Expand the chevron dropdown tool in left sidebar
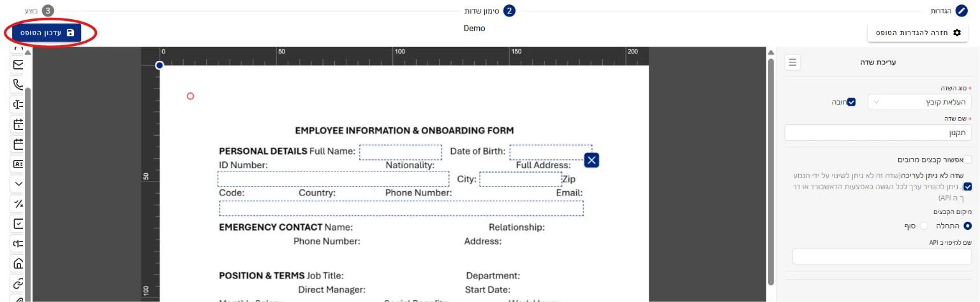The width and height of the screenshot is (980, 302). tap(19, 183)
